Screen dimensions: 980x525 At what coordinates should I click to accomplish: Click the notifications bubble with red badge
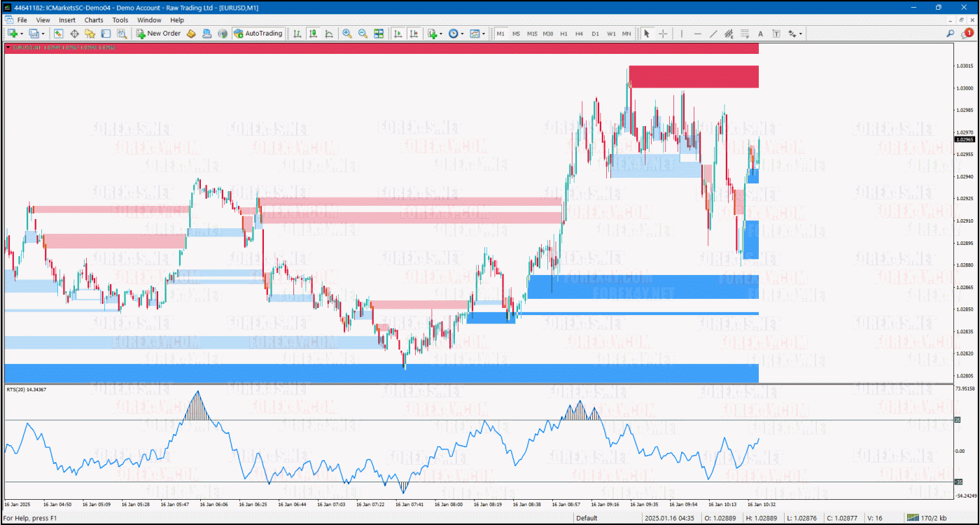tap(968, 33)
